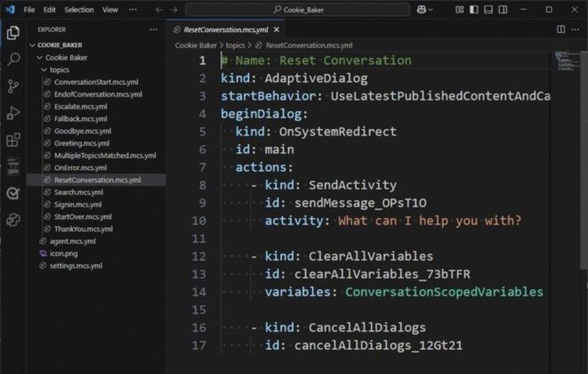
Task: Open Search.mcs.yml file
Action: (x=96, y=192)
